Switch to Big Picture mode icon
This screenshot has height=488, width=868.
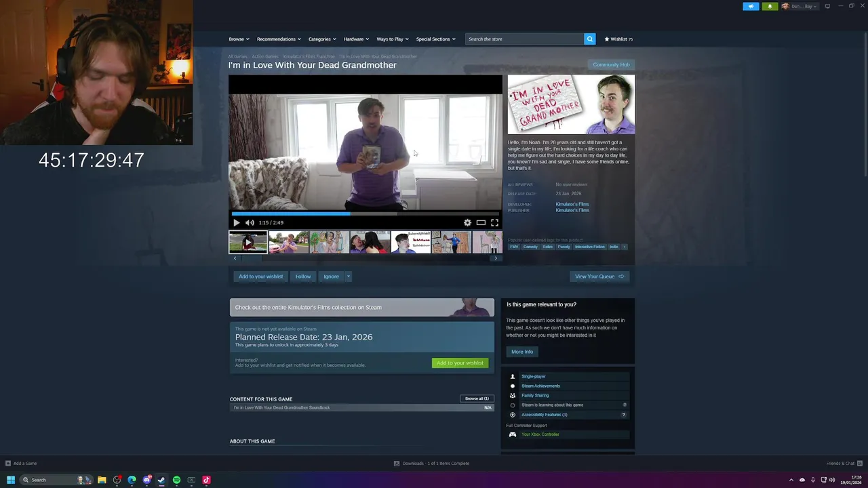click(827, 6)
